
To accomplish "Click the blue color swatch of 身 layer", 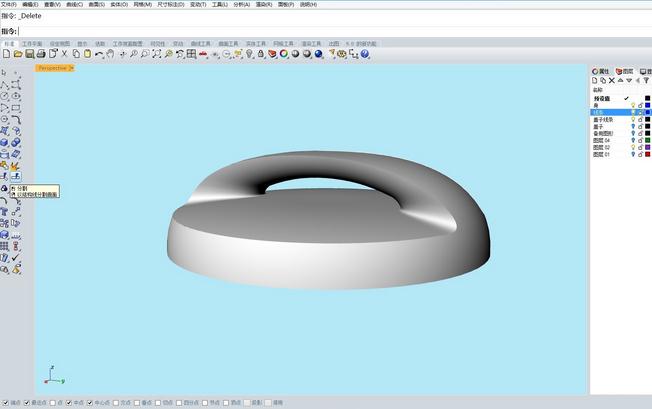I will pos(647,105).
